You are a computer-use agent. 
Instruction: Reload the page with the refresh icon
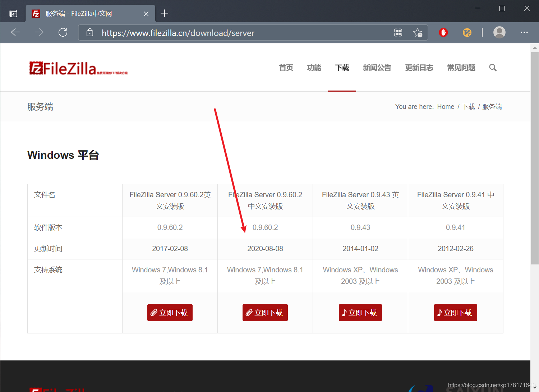pyautogui.click(x=63, y=32)
